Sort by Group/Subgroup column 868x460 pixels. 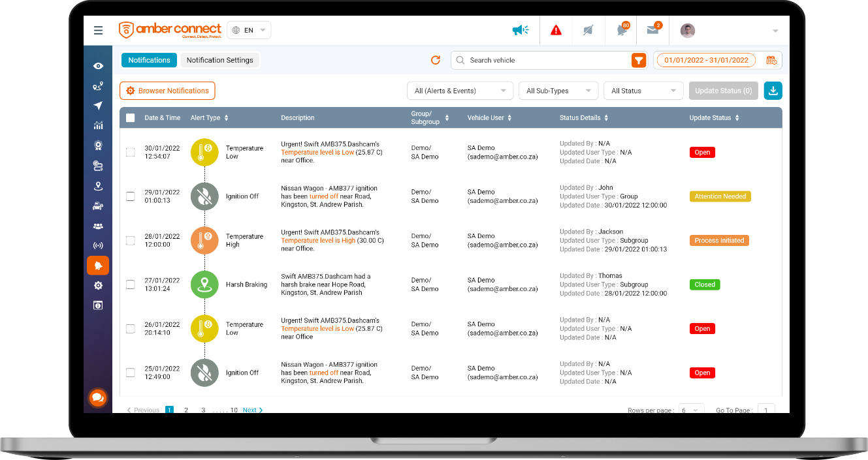coord(447,118)
